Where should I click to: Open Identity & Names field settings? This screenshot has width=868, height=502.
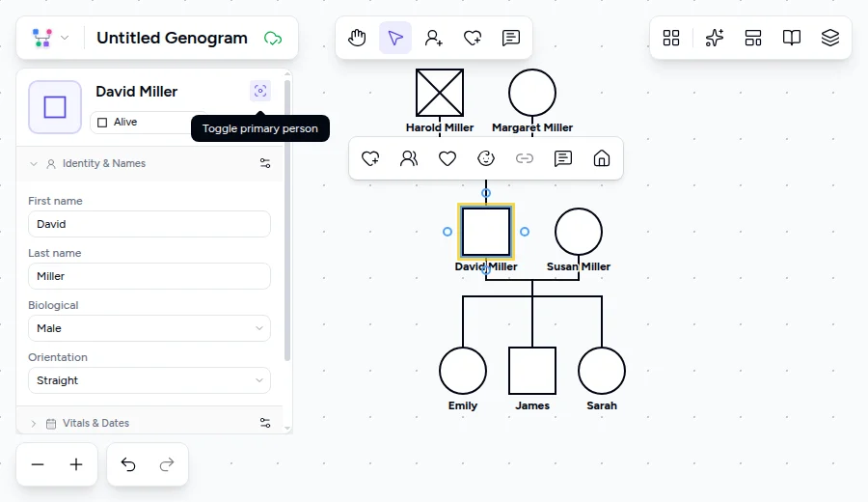tap(265, 163)
